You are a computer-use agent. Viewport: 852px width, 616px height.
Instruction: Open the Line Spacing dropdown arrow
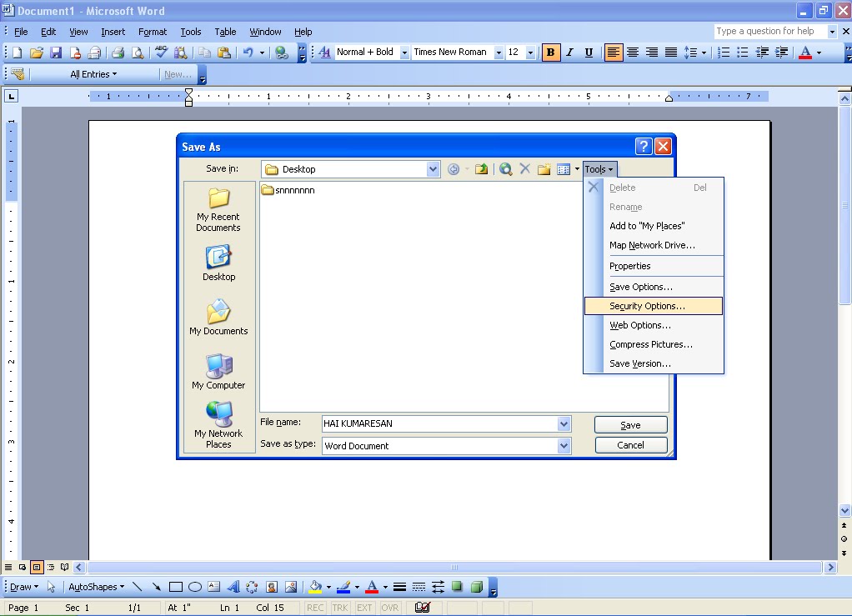[704, 53]
